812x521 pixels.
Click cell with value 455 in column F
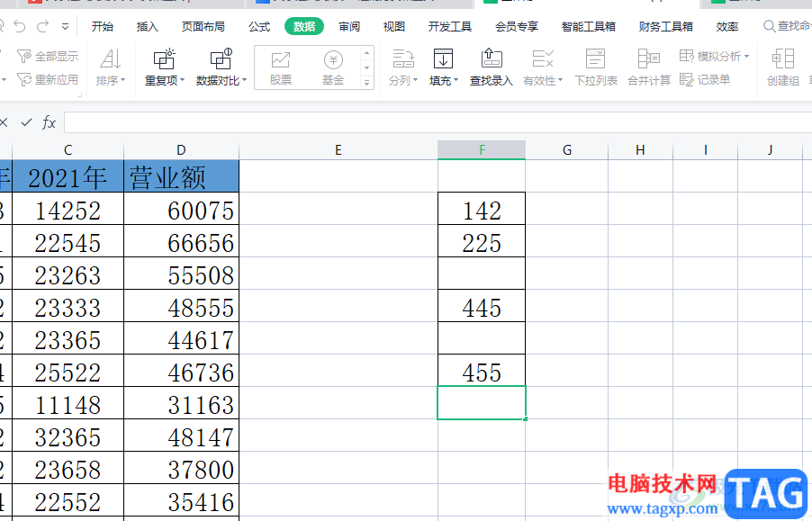[482, 371]
